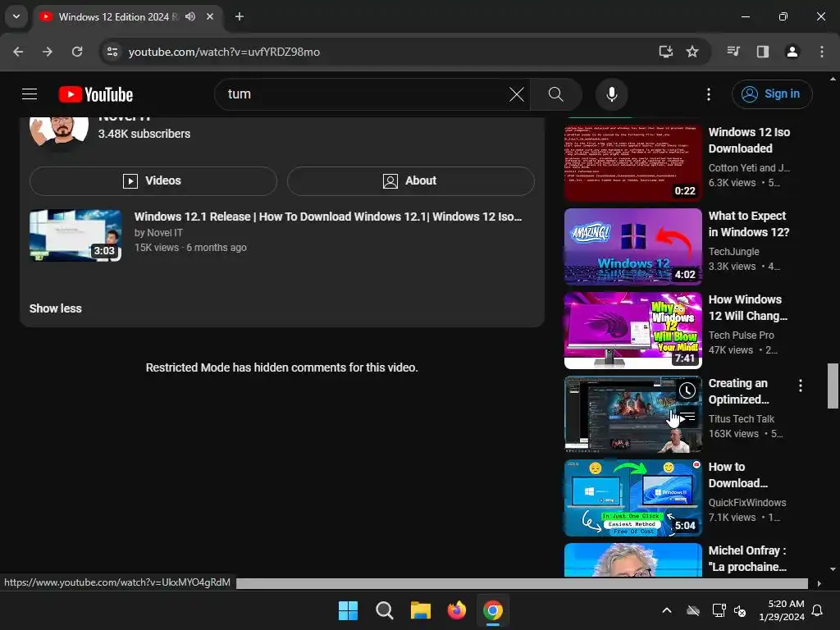Open How to Download video title
Viewport: 840px width, 630px height.
737,475
